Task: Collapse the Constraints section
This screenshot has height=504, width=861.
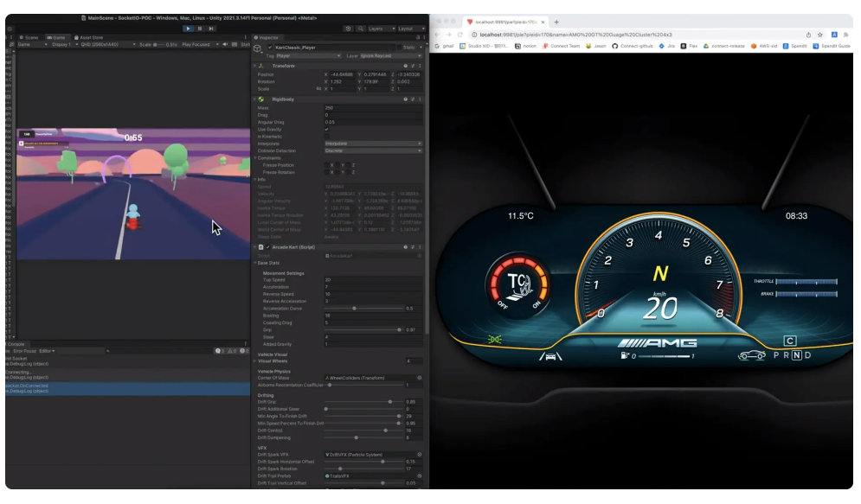Action: (x=255, y=158)
